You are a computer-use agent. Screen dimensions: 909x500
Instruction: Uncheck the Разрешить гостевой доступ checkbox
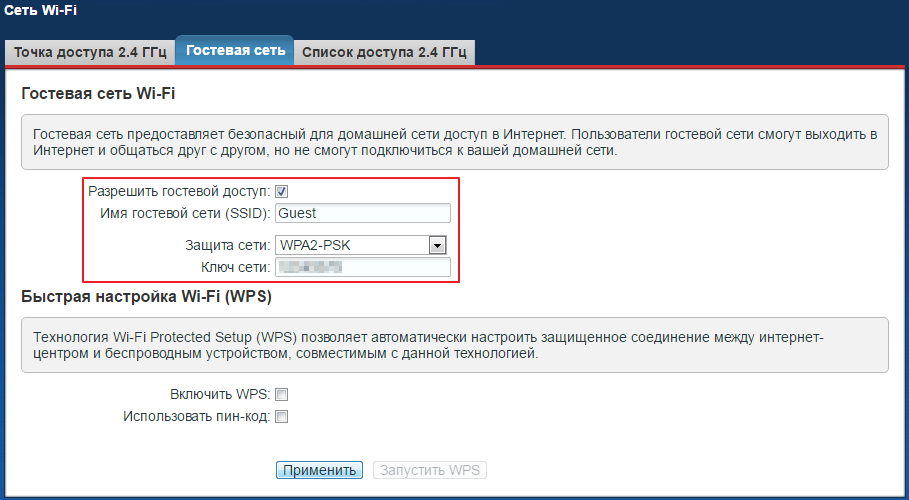click(282, 191)
